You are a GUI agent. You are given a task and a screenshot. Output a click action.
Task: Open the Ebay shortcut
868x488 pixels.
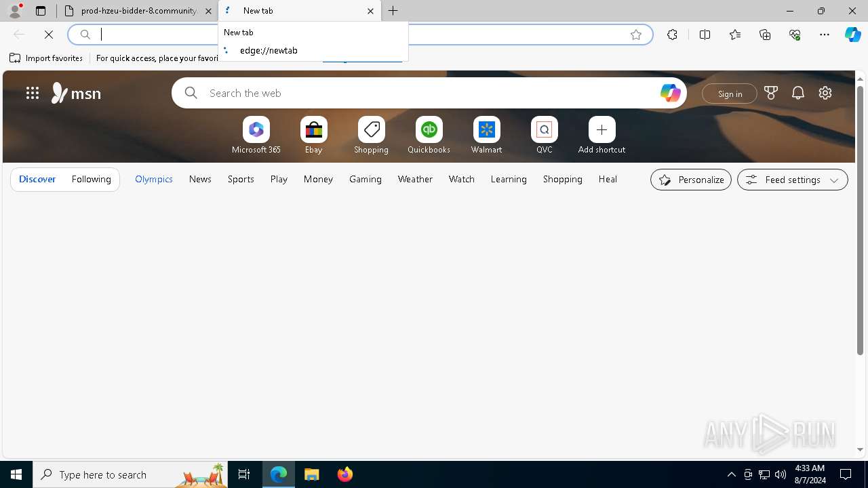click(x=313, y=136)
